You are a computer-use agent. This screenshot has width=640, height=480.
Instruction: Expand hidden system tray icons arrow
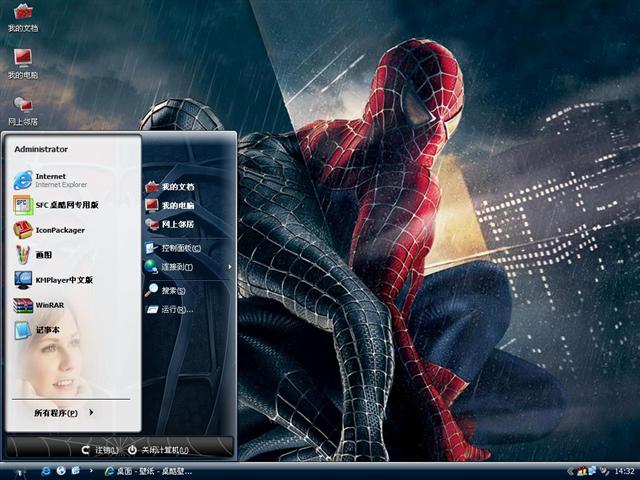click(x=570, y=471)
